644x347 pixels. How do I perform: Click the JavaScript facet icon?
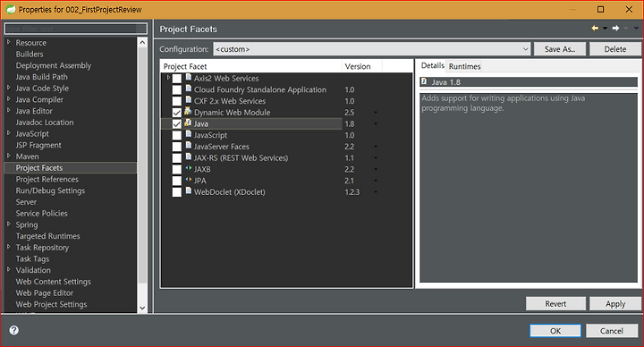click(x=189, y=134)
